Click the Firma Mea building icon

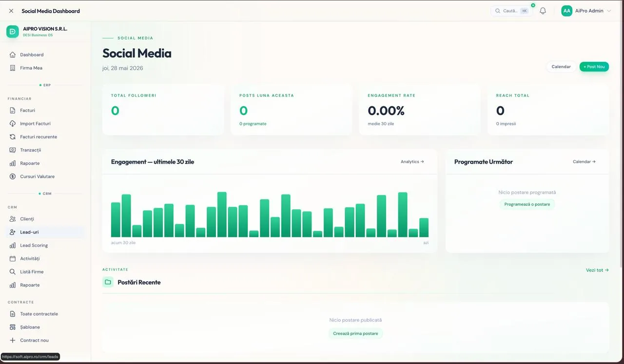pos(13,68)
